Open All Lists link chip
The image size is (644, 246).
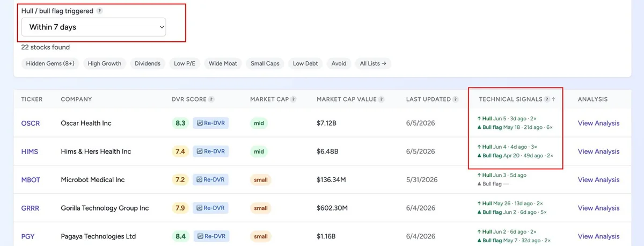[373, 63]
